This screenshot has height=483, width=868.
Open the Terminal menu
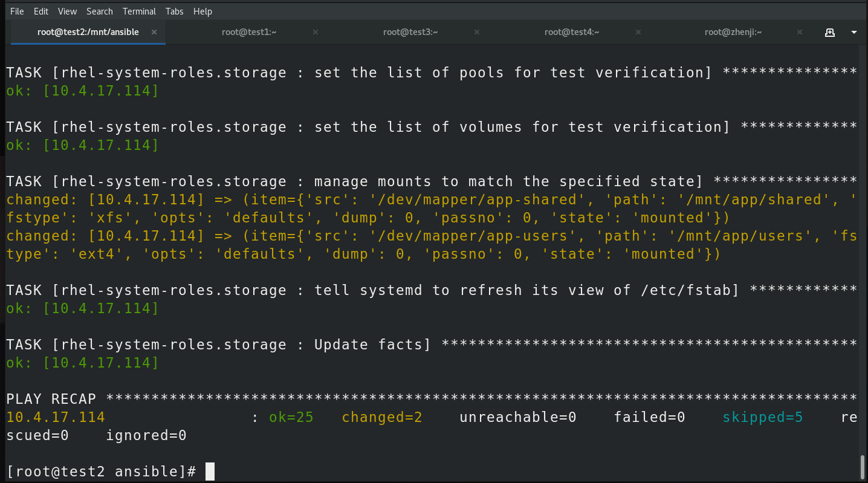pyautogui.click(x=139, y=11)
